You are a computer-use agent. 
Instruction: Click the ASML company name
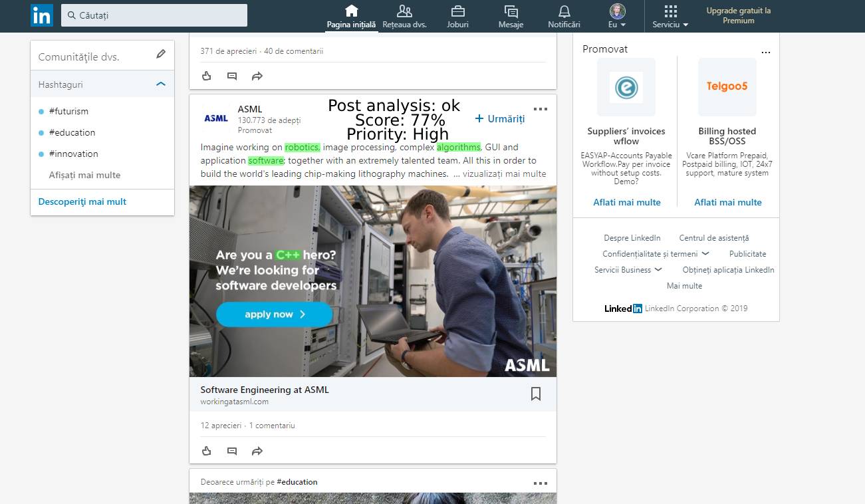coord(250,109)
